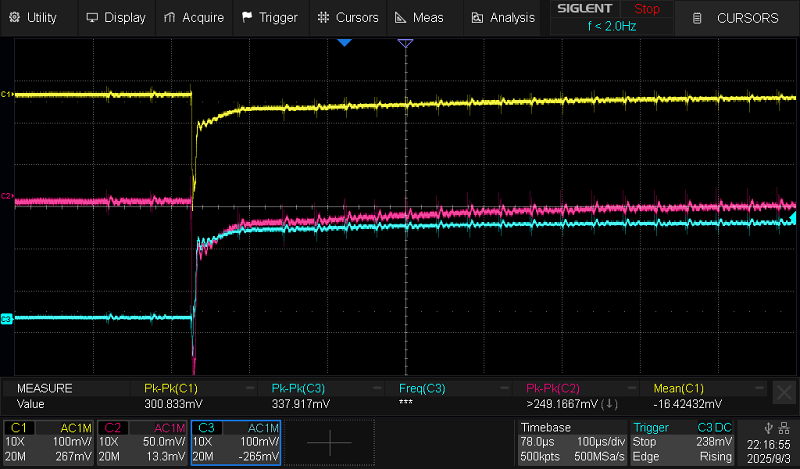Image resolution: width=800 pixels, height=469 pixels.
Task: Toggle the pink C2 channel box
Action: pos(143,442)
